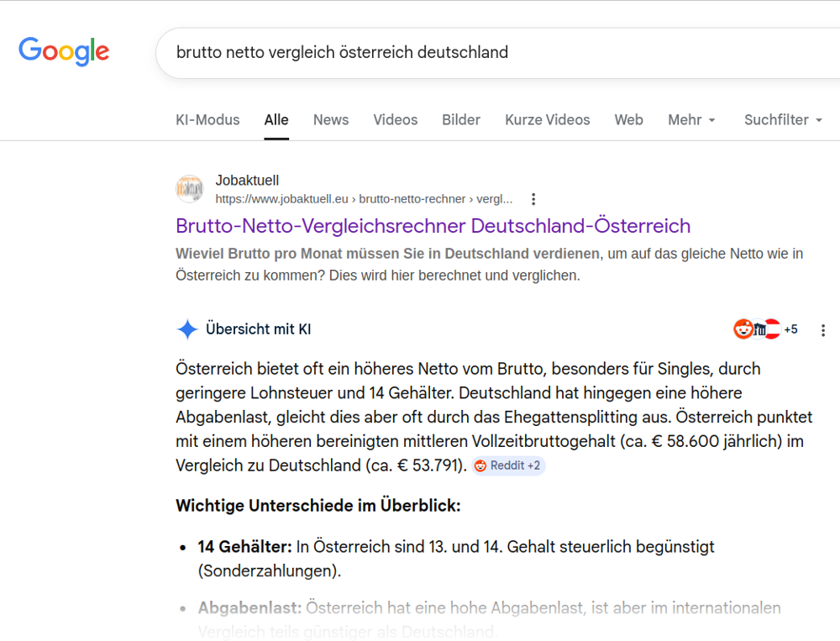Click the 'Übersicht mit KI' heading

258,329
